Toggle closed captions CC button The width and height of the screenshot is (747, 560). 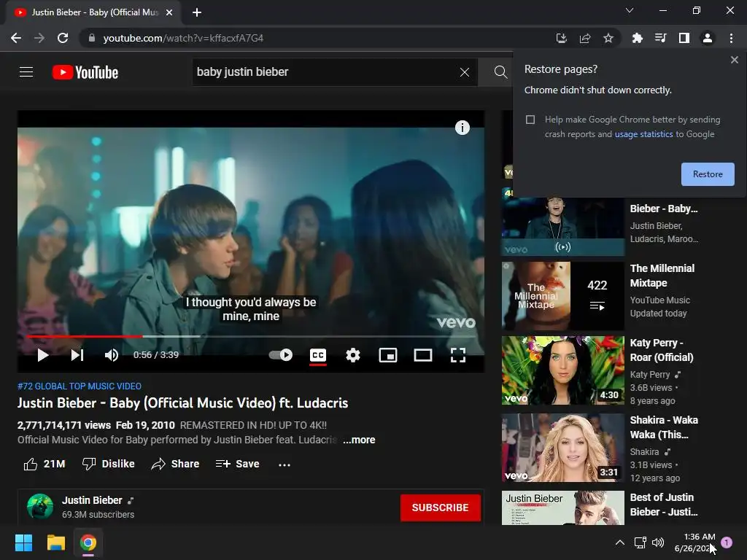click(x=318, y=355)
